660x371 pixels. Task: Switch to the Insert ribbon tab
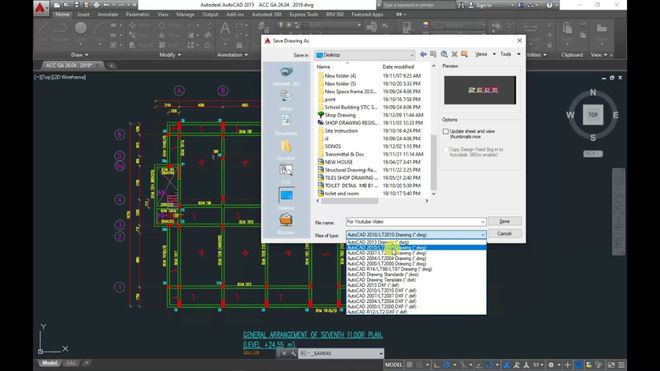(x=83, y=14)
